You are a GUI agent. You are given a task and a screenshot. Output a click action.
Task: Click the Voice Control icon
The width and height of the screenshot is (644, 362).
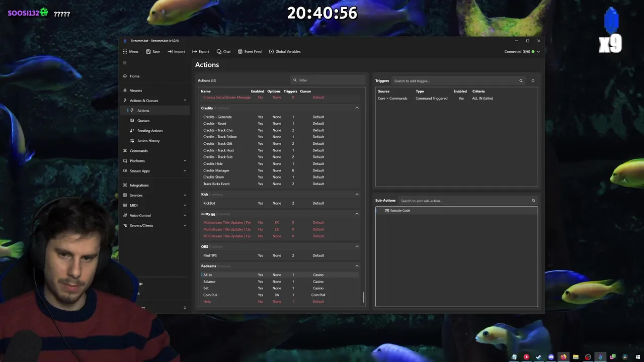[125, 215]
